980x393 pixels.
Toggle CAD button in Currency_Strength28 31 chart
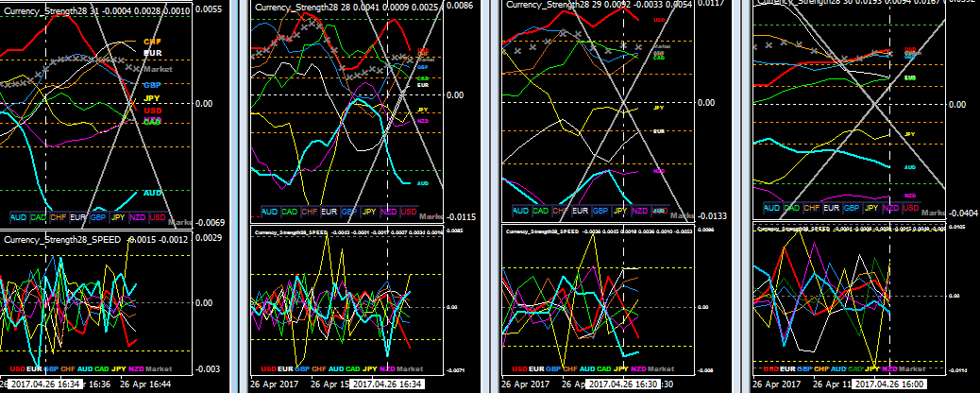(x=38, y=218)
